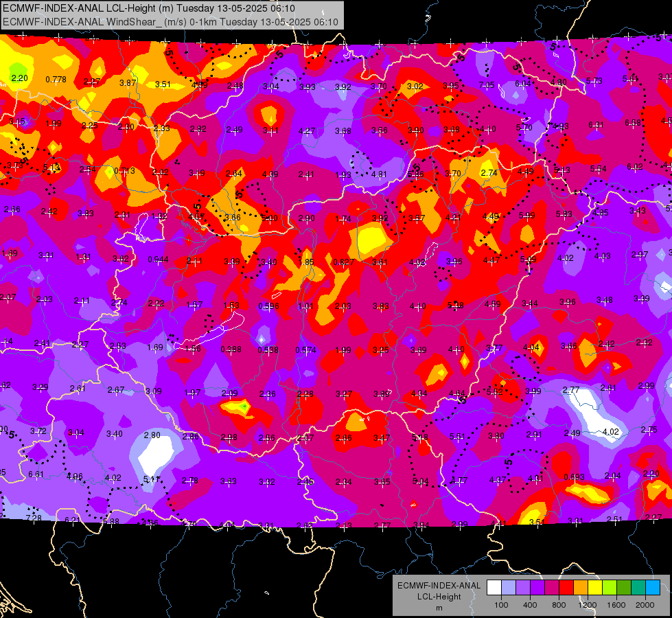
Task: Click the wind shear value '1.85'
Action: pyautogui.click(x=306, y=262)
